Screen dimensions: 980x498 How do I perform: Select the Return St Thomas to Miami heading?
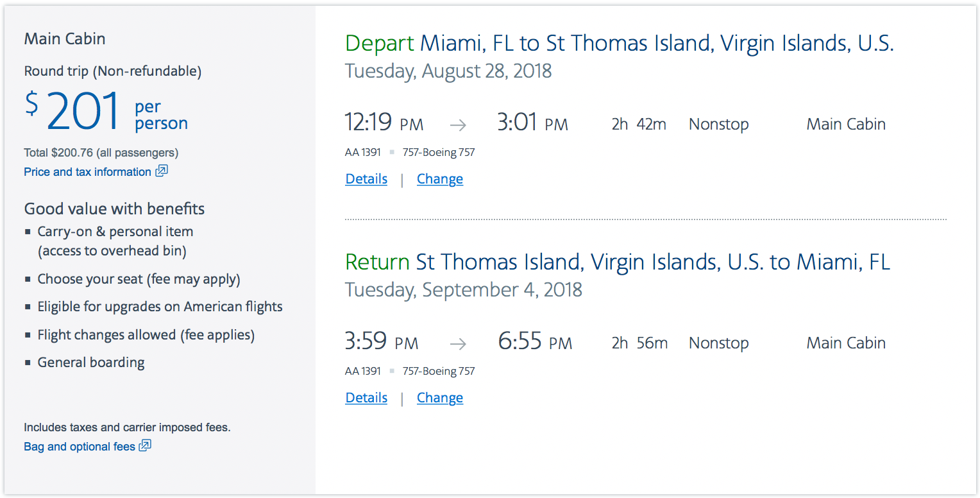point(618,262)
